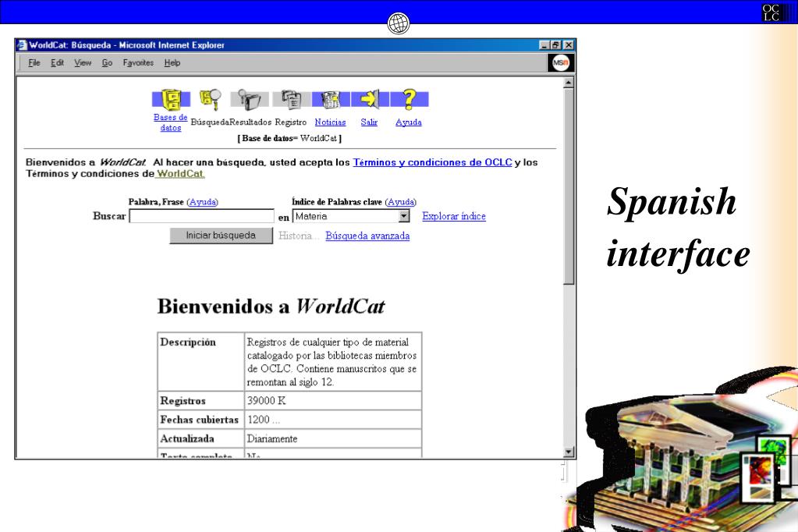The image size is (798, 532).
Task: Open the View menu
Action: point(83,62)
